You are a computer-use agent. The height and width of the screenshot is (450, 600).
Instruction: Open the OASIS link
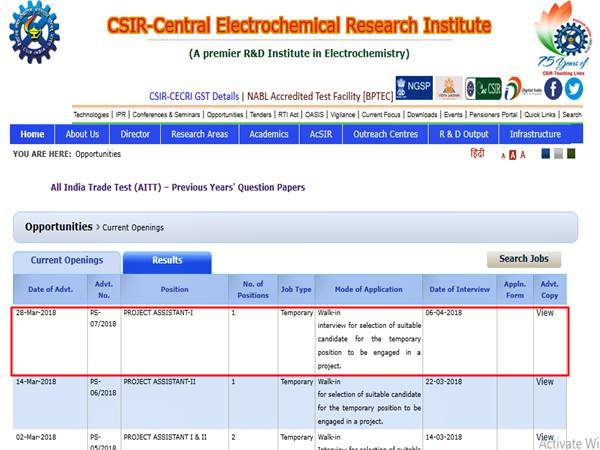coord(314,115)
